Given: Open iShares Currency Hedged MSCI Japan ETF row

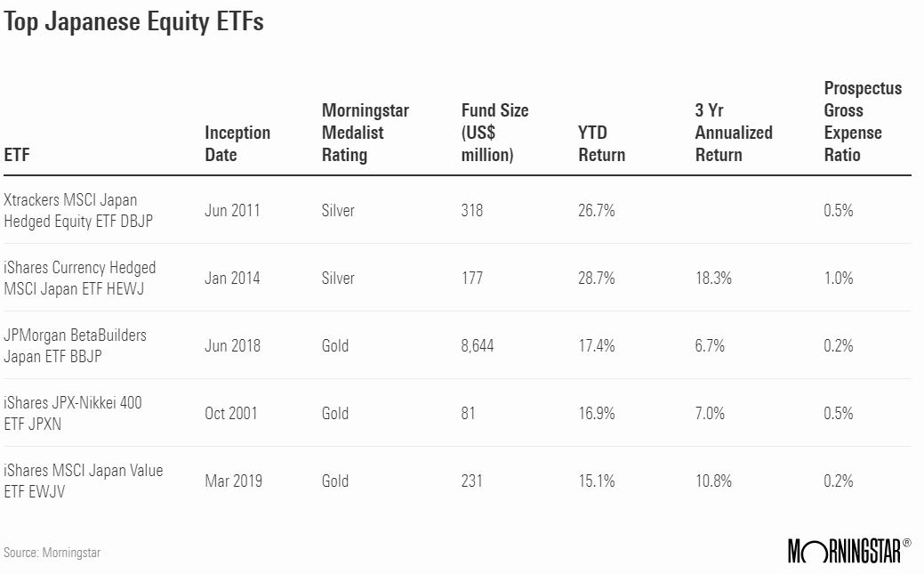Looking at the screenshot, I should tap(79, 278).
